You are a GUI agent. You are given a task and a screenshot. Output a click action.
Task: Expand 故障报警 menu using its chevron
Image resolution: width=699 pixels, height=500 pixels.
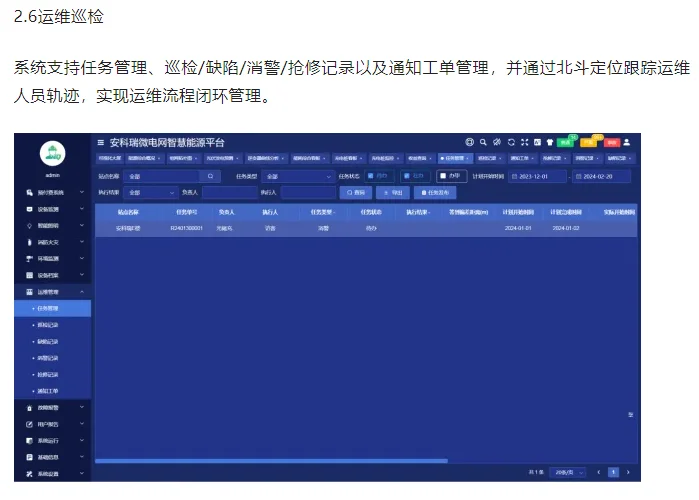[82, 408]
